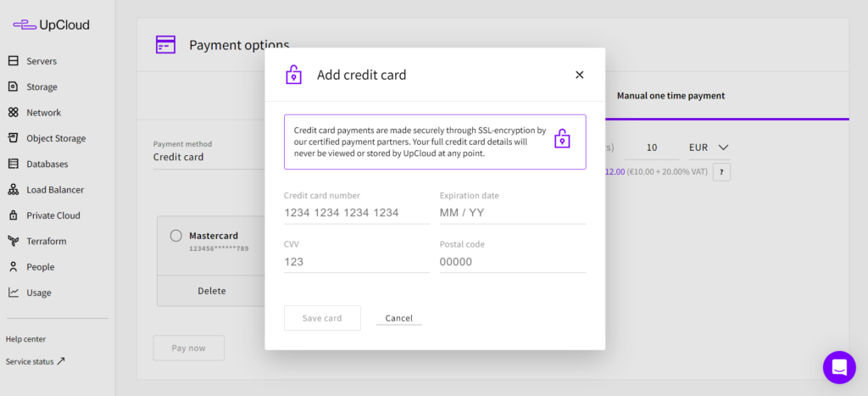The width and height of the screenshot is (868, 396).
Task: Click the Storage sidebar icon
Action: tap(13, 86)
